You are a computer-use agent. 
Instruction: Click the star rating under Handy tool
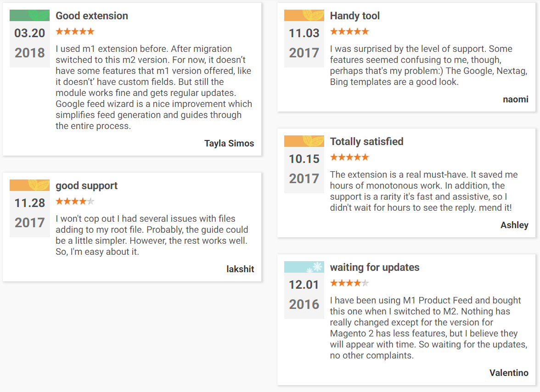click(x=349, y=32)
